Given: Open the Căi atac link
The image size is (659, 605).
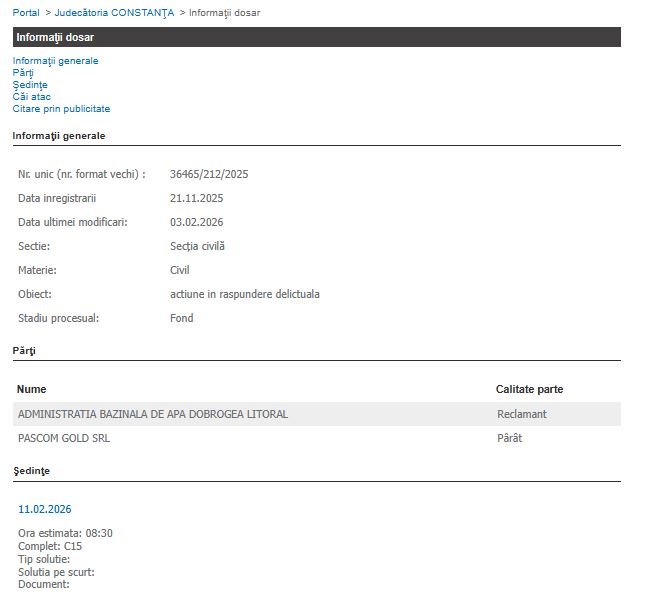Looking at the screenshot, I should [x=32, y=97].
